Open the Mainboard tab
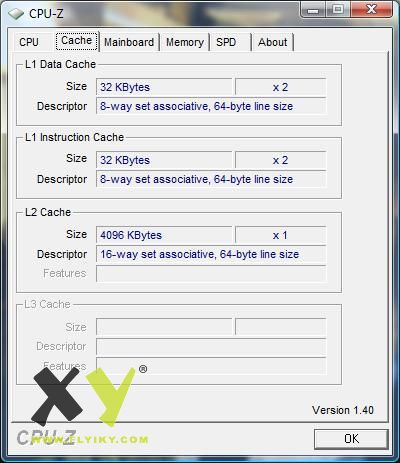The image size is (400, 463). coord(129,42)
